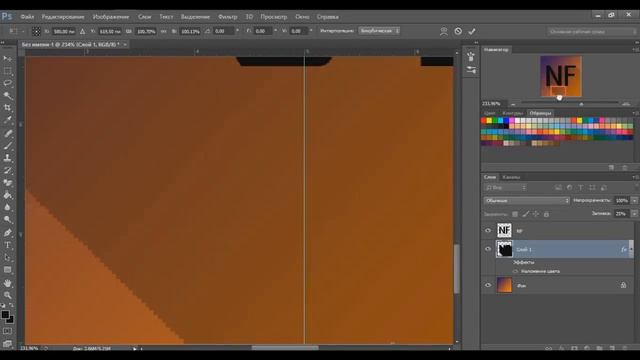Screen dimensions: 640x360
Task: Click the fx icon on Слой 1
Action: click(x=623, y=249)
